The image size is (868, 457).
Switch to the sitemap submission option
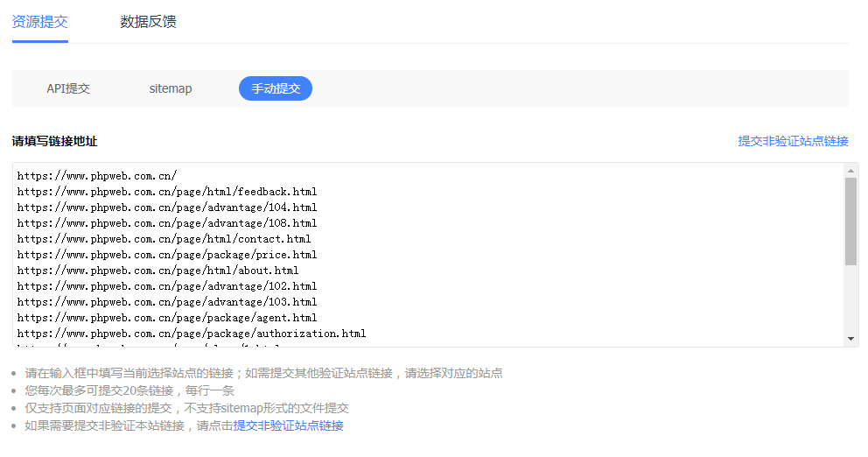[x=170, y=88]
